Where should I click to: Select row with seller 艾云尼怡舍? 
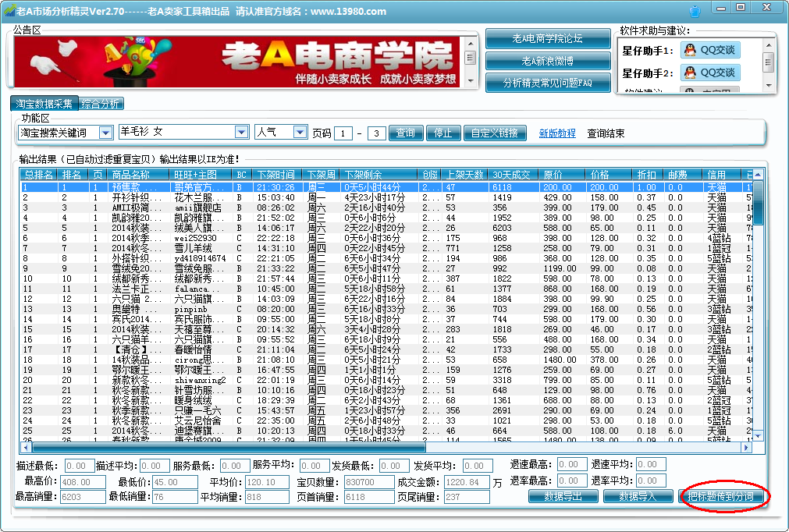point(386,420)
